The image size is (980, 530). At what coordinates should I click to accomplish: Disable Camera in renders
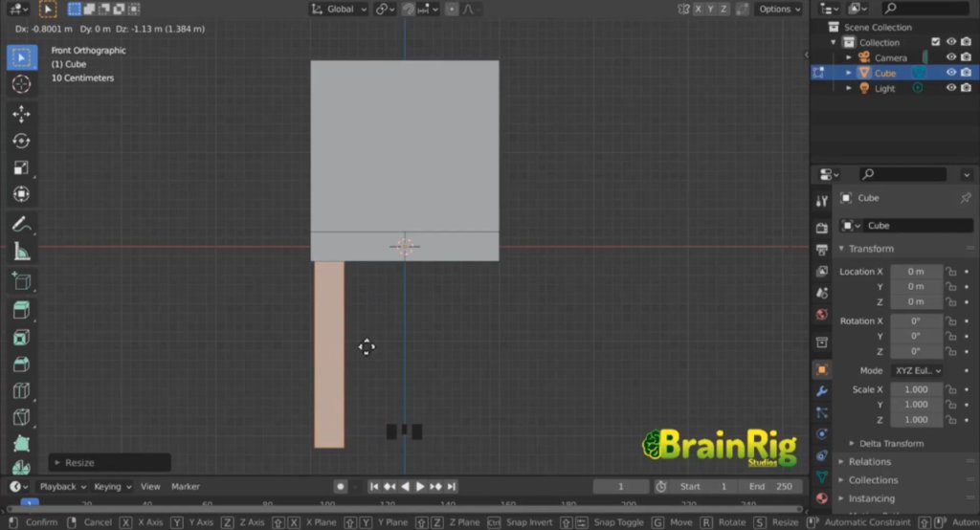(967, 56)
